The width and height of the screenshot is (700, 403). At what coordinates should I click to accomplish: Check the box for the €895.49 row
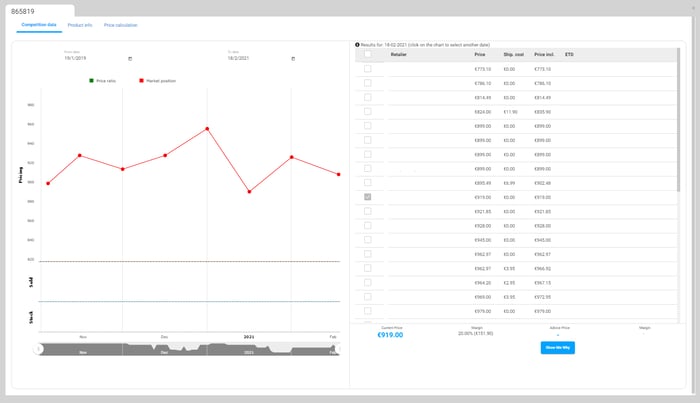(367, 183)
